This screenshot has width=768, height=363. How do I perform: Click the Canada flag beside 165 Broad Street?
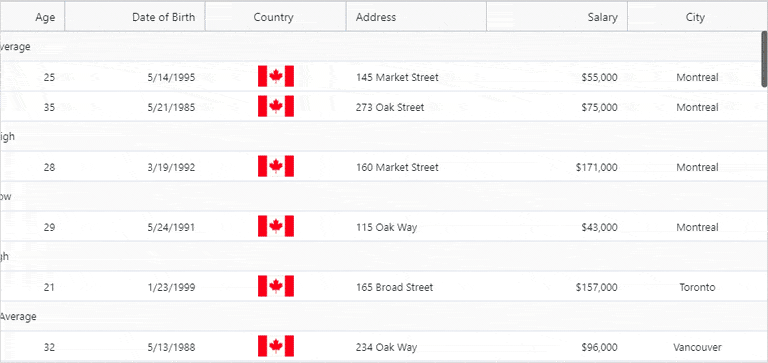[276, 287]
